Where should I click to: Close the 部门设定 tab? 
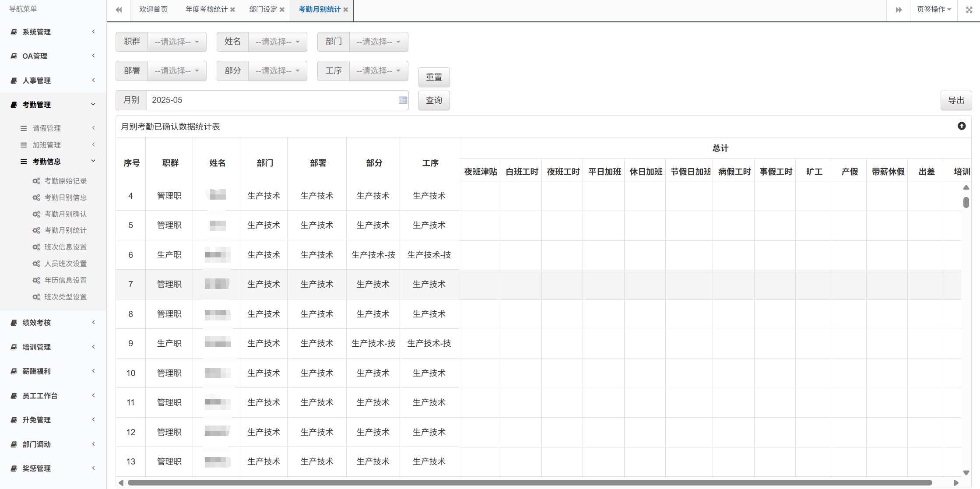point(282,9)
